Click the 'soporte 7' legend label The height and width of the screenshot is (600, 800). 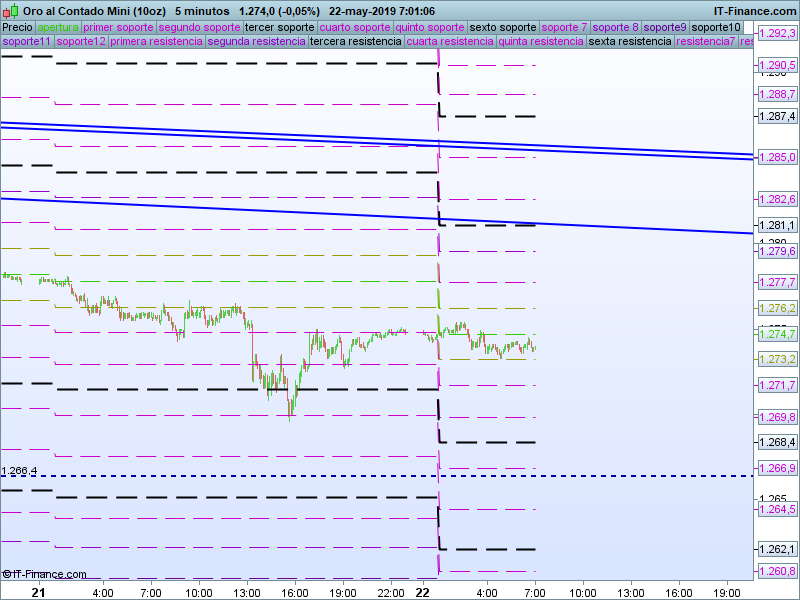tap(565, 28)
